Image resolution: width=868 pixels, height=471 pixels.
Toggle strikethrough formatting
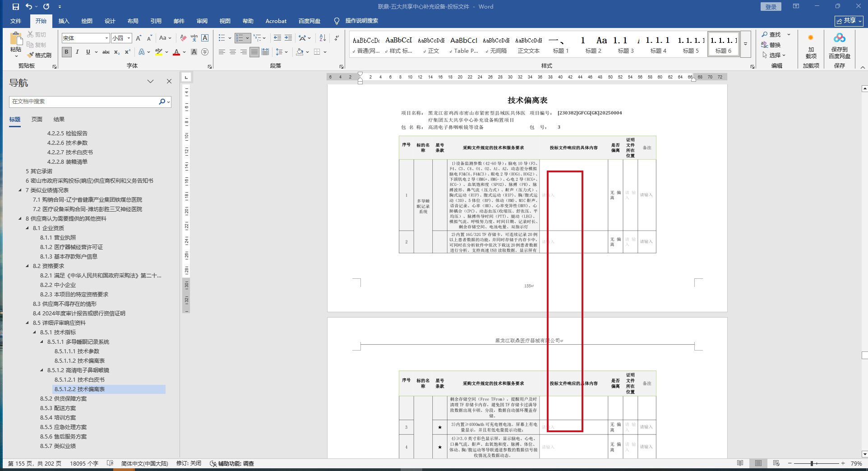pos(106,52)
